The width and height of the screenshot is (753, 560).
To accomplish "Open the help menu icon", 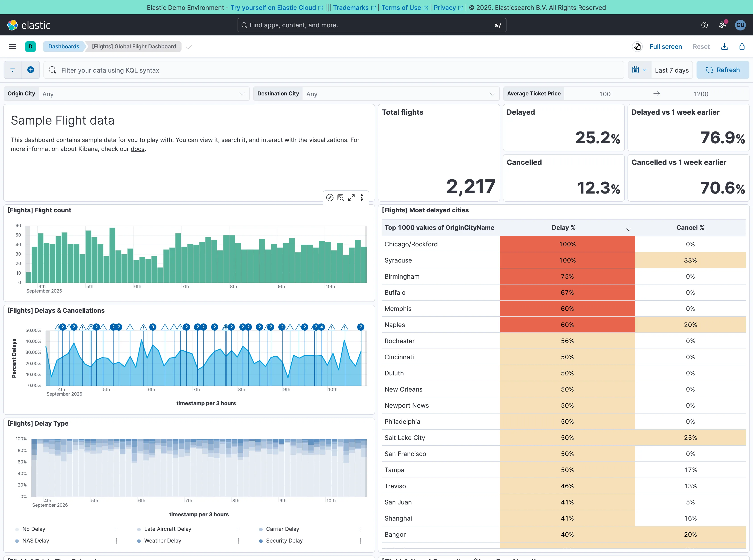I will click(705, 25).
